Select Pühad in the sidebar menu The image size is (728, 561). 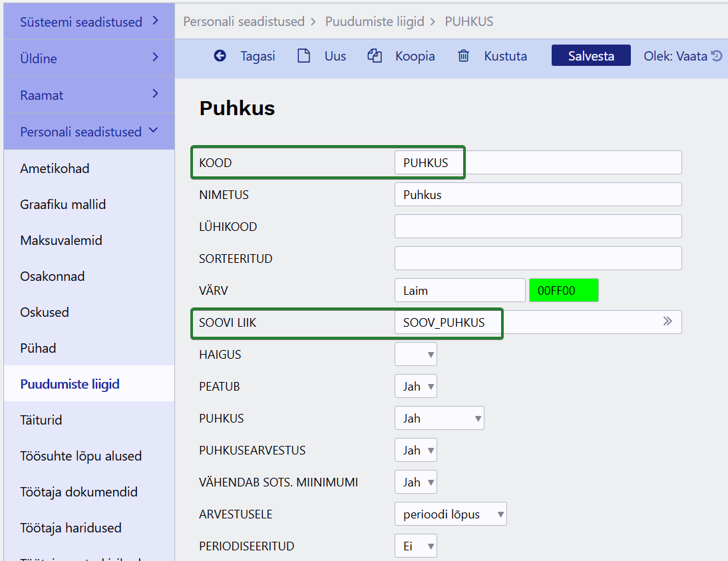pos(38,348)
